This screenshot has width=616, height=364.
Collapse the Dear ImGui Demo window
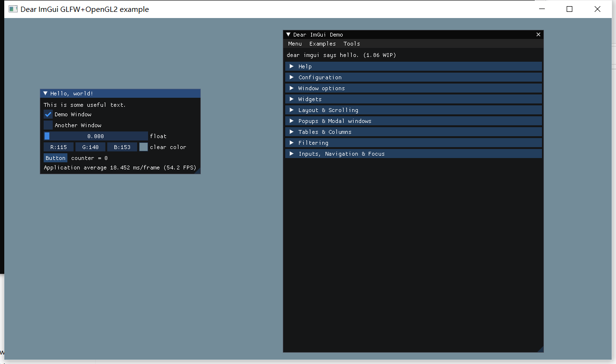tap(288, 34)
